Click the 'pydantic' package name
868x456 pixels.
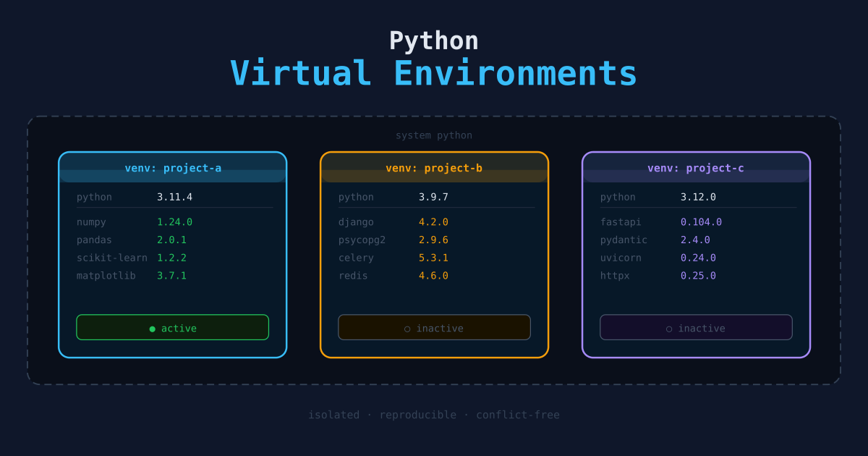(624, 240)
